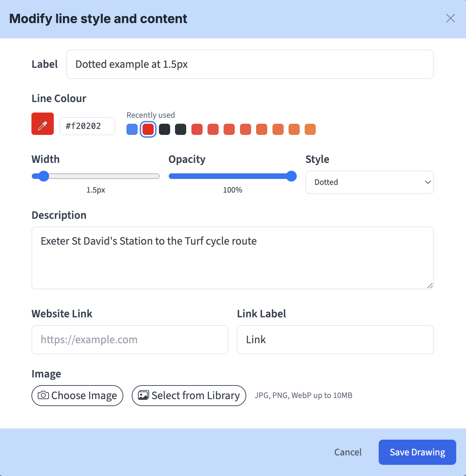Click the camera icon in Choose Image
This screenshot has height=476, width=466.
pos(43,395)
